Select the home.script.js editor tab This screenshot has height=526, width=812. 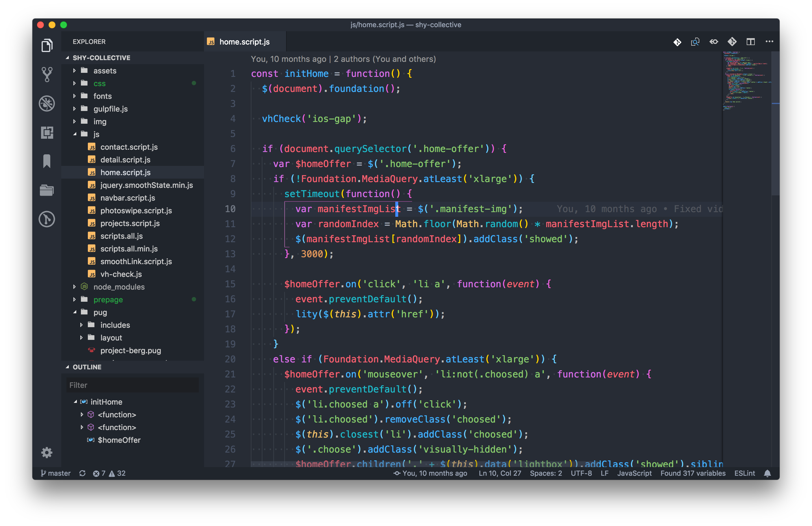coord(244,42)
